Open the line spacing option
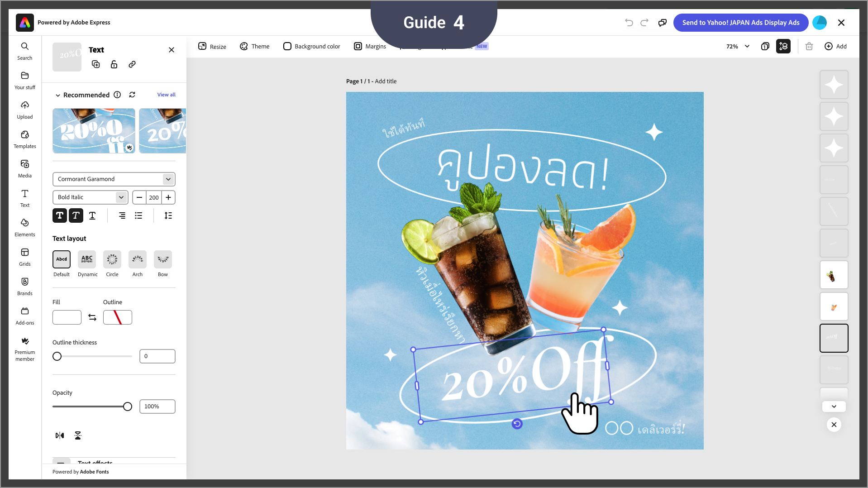 pos(168,215)
